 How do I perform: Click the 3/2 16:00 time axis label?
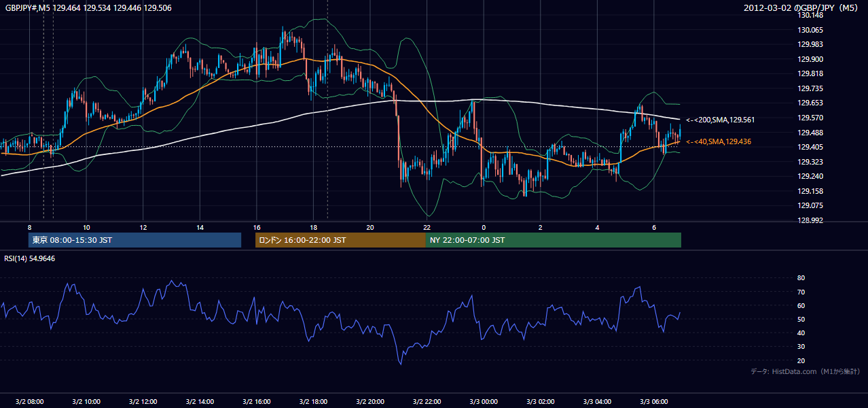click(257, 402)
